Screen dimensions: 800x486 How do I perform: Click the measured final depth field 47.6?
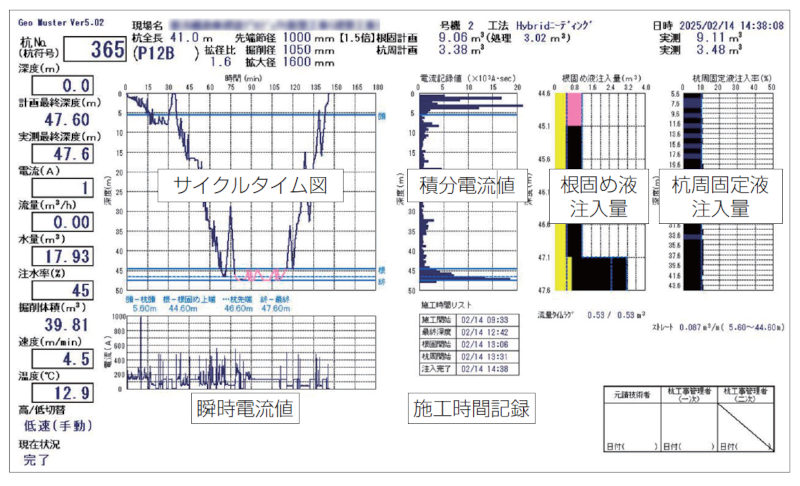tap(60, 154)
